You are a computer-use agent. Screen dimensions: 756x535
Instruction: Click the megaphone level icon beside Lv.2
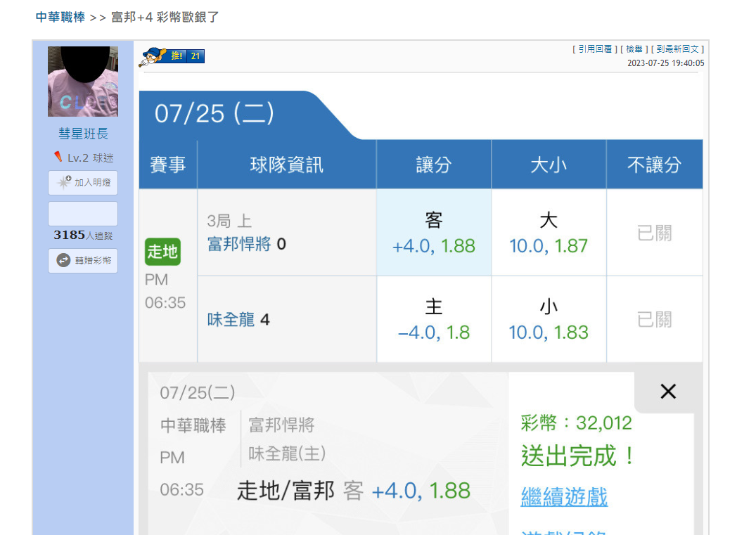pyautogui.click(x=58, y=157)
